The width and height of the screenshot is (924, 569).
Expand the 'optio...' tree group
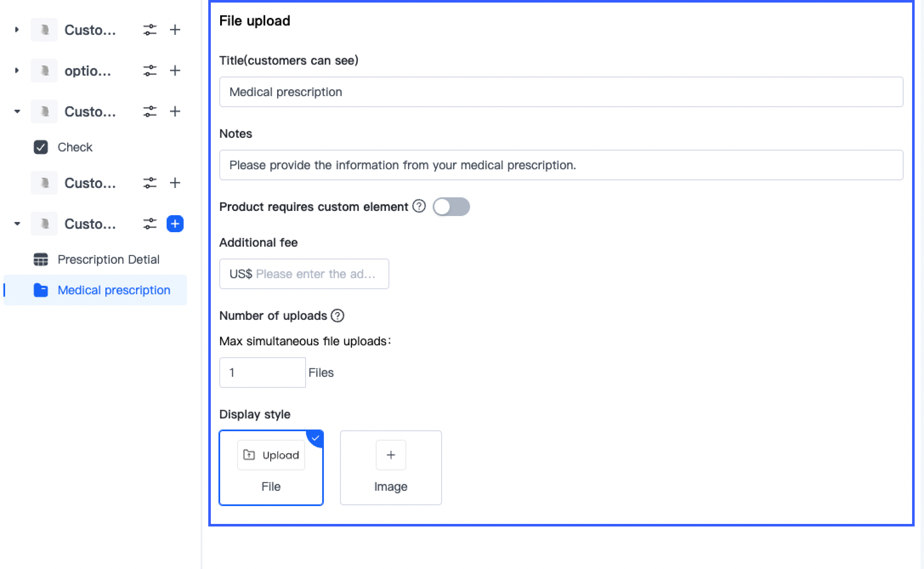[x=17, y=71]
